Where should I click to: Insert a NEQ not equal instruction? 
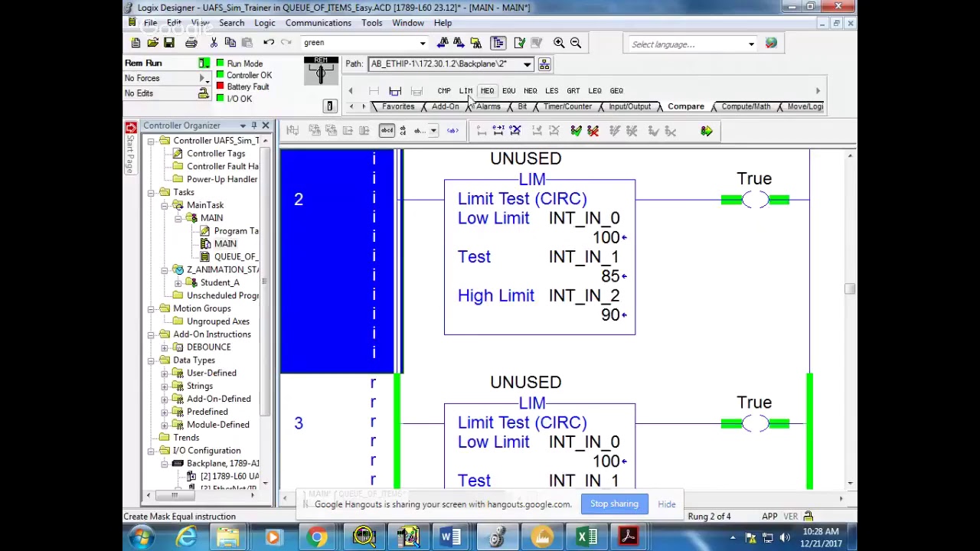click(530, 90)
